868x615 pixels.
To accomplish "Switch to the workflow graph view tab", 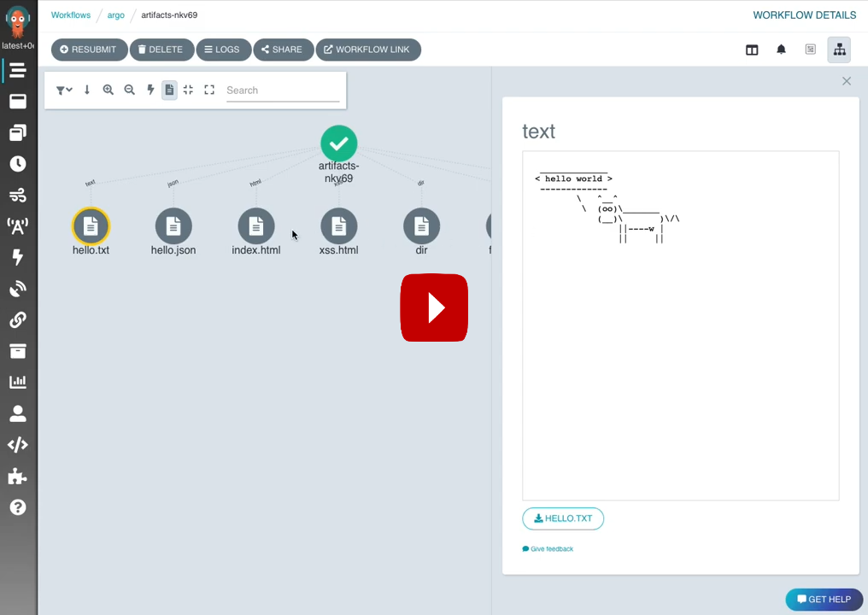I will 839,50.
